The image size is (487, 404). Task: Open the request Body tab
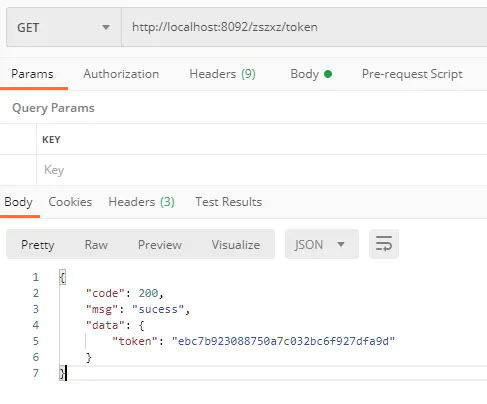pyautogui.click(x=311, y=74)
